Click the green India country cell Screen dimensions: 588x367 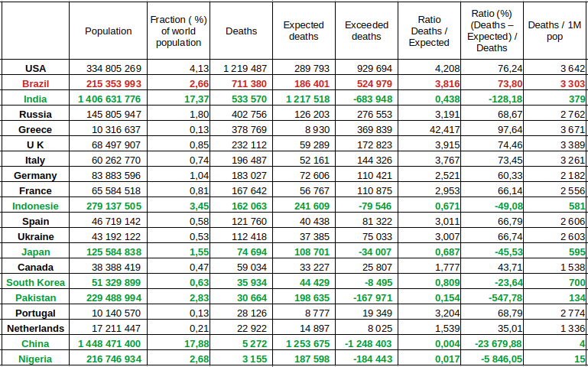coord(36,99)
